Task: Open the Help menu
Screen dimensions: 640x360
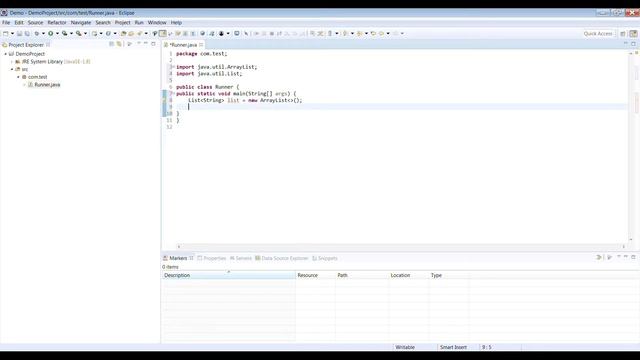Action: [x=176, y=22]
